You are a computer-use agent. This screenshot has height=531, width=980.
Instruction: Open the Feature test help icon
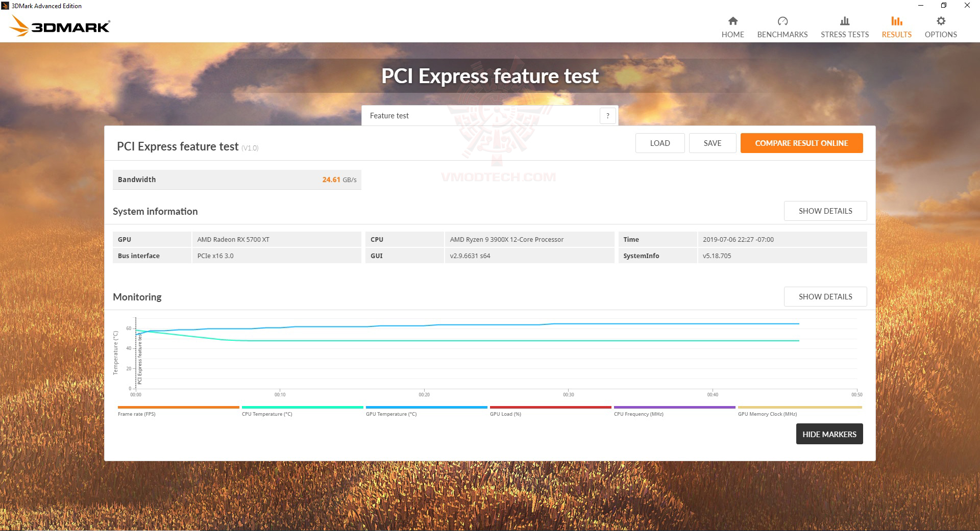click(607, 115)
